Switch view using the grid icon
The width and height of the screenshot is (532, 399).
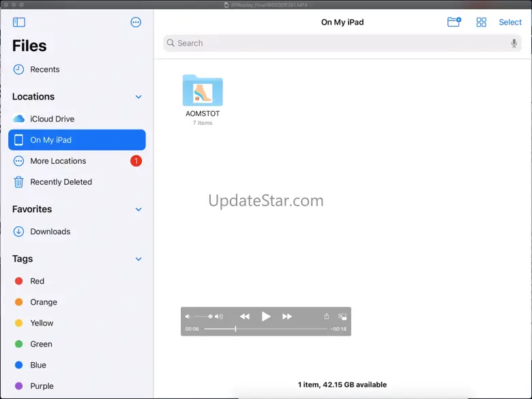482,23
